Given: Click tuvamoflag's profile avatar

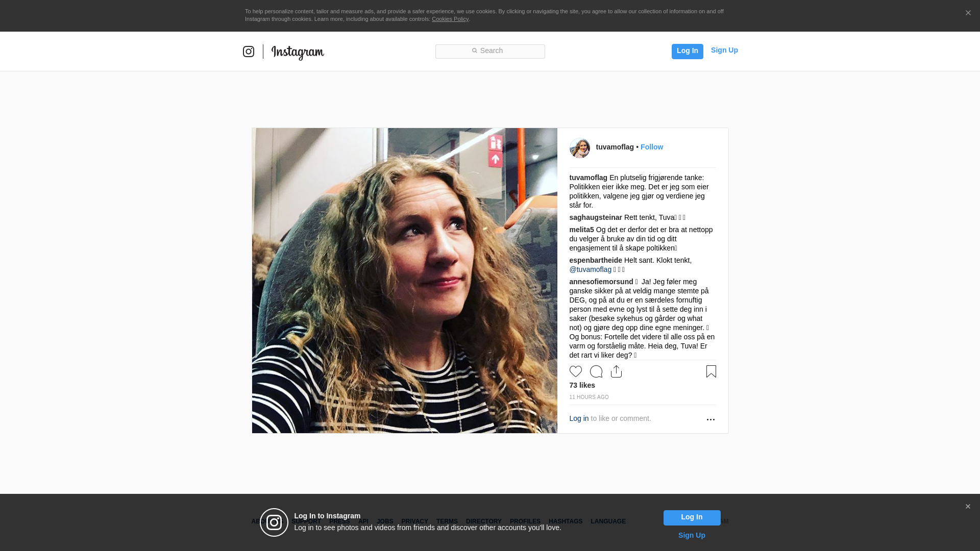Looking at the screenshot, I should 580,148.
